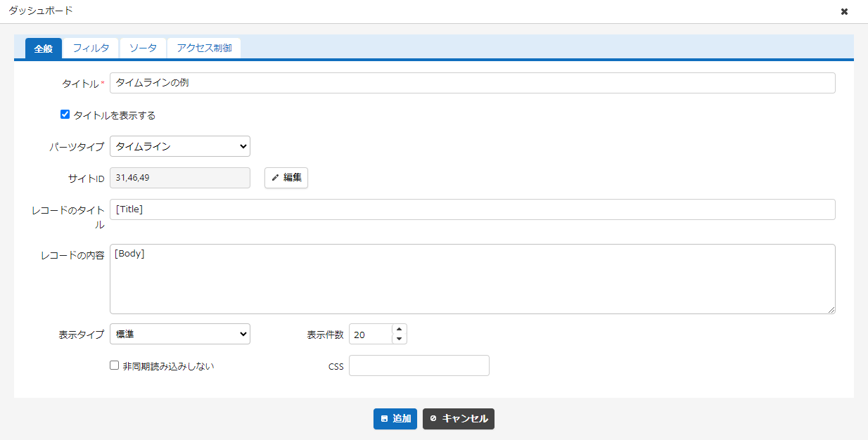Focus the レコードのタイトル input field

(473, 209)
